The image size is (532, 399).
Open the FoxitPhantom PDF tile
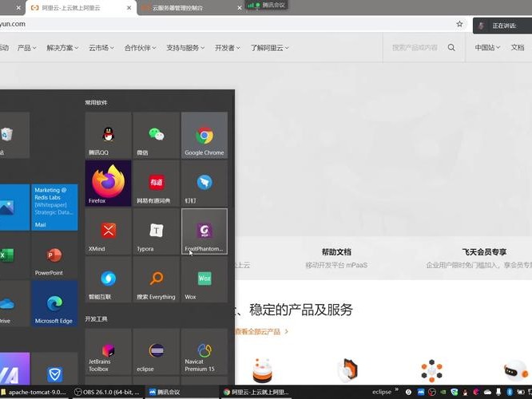[204, 231]
